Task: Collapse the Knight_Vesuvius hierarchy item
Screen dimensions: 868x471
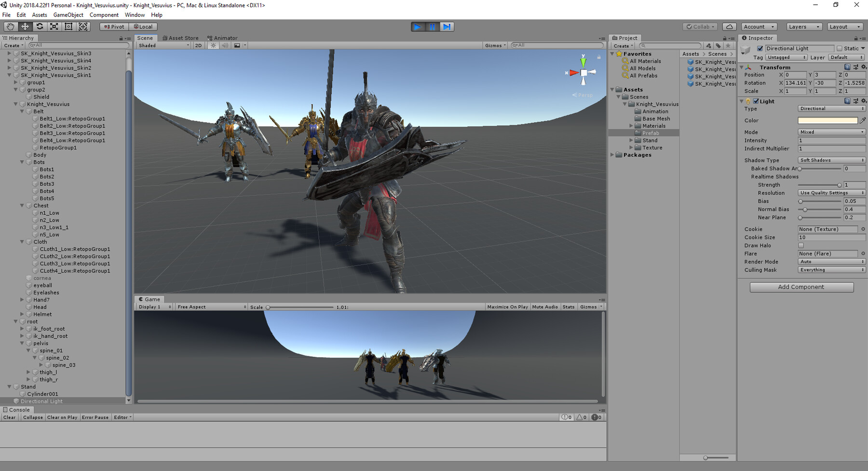Action: pos(15,104)
